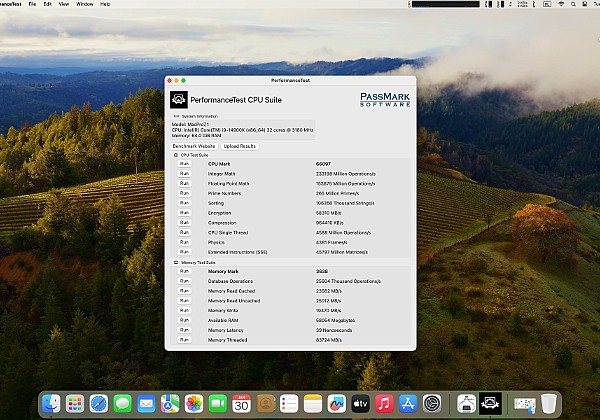Open Calendar from the dock
The height and width of the screenshot is (420, 600).
coord(241,404)
